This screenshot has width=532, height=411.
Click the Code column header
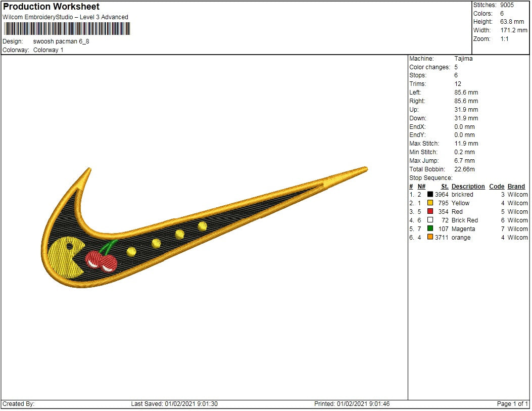[x=498, y=187]
